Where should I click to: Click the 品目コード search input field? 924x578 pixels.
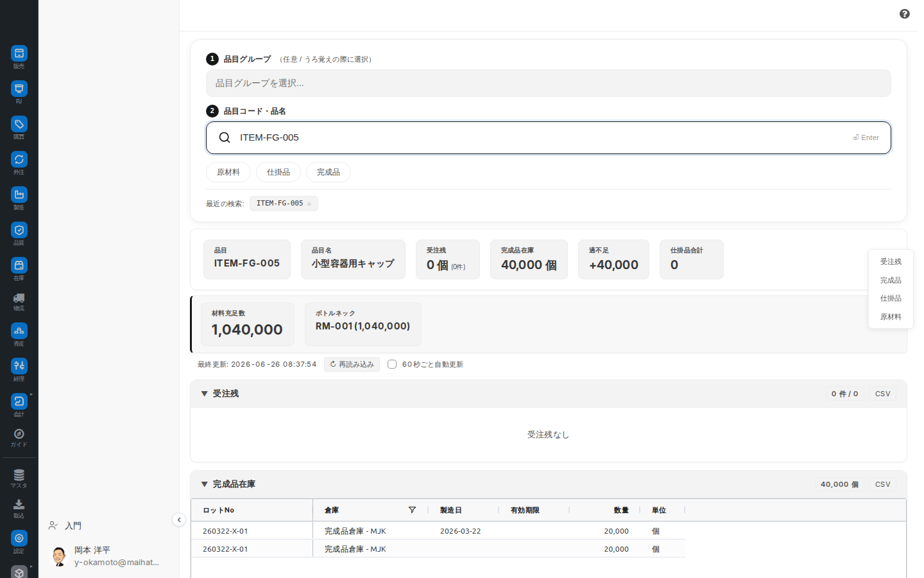pyautogui.click(x=549, y=137)
